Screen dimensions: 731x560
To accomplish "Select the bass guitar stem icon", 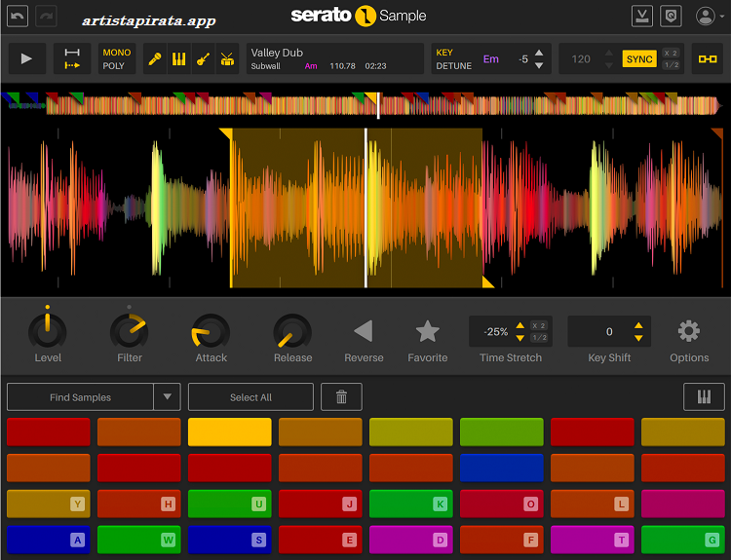I will [204, 58].
